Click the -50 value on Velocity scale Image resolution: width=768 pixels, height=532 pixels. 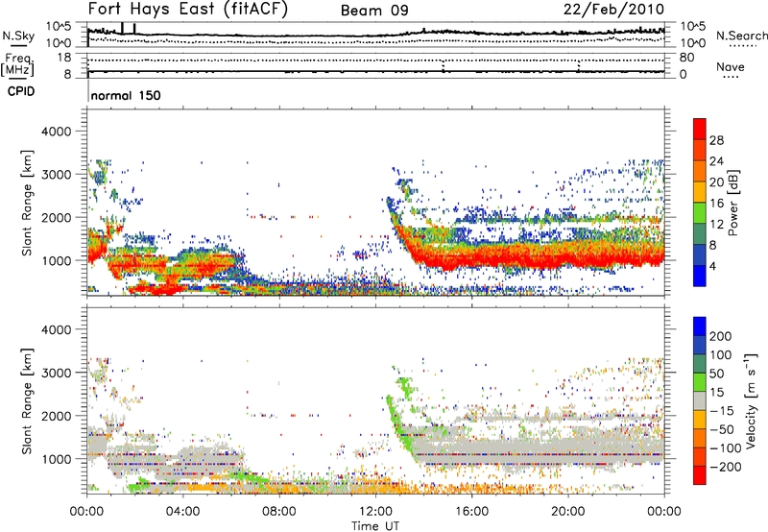point(722,429)
